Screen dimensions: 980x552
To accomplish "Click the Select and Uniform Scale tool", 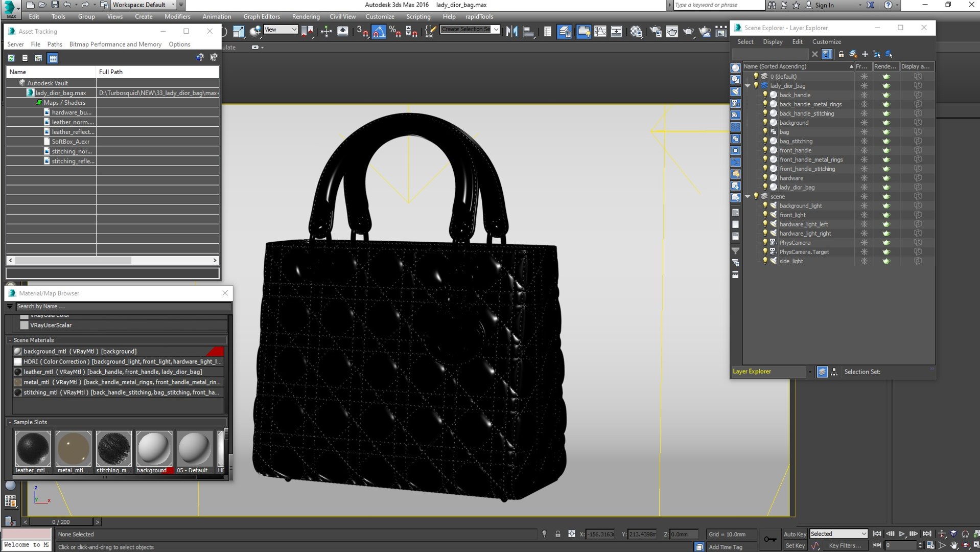I will pos(239,32).
